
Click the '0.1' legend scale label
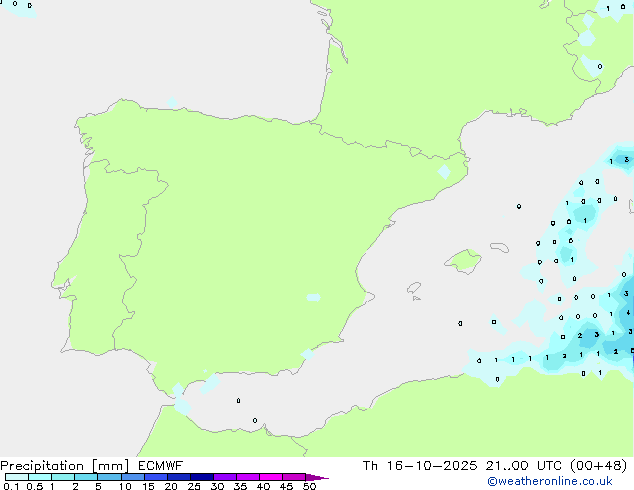click(11, 486)
